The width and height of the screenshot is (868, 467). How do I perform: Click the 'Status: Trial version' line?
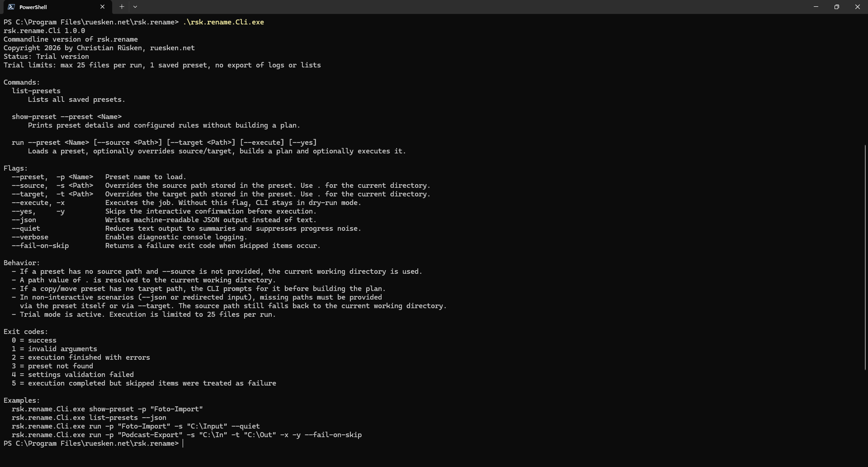[x=46, y=57]
